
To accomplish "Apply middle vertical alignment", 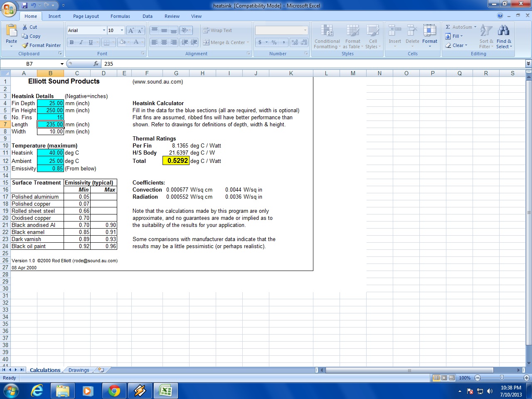I will 164,30.
